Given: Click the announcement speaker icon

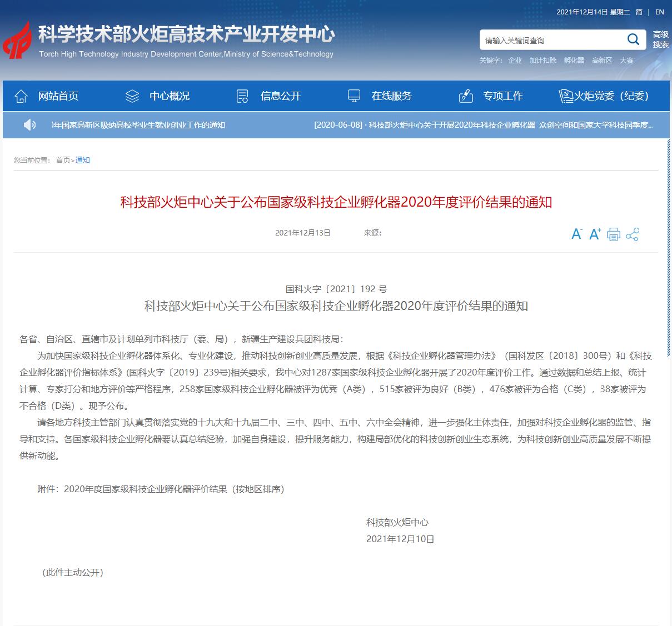Looking at the screenshot, I should [29, 125].
